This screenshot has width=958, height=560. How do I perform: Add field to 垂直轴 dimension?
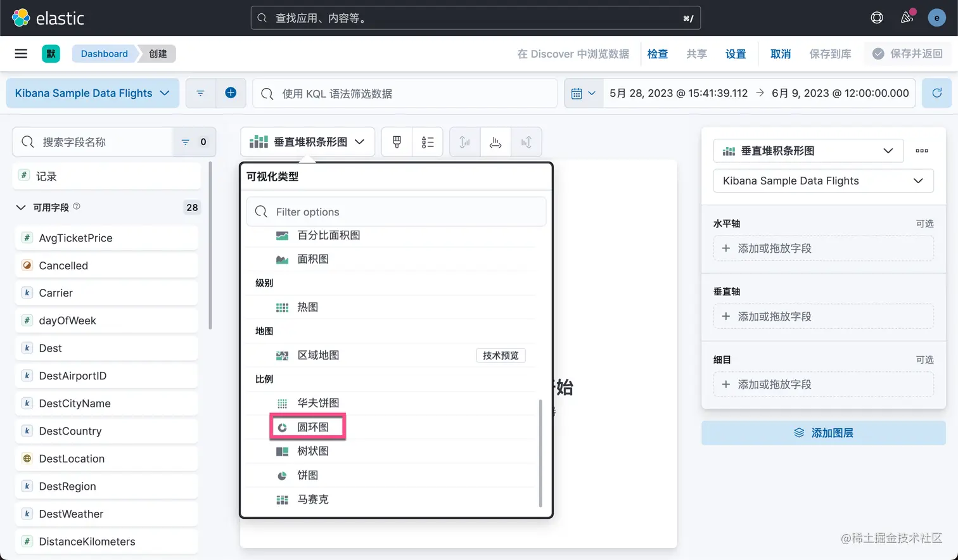[823, 316]
